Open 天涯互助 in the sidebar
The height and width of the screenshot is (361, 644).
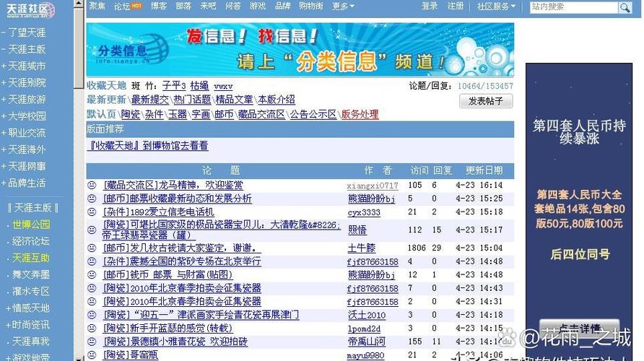pos(31,258)
